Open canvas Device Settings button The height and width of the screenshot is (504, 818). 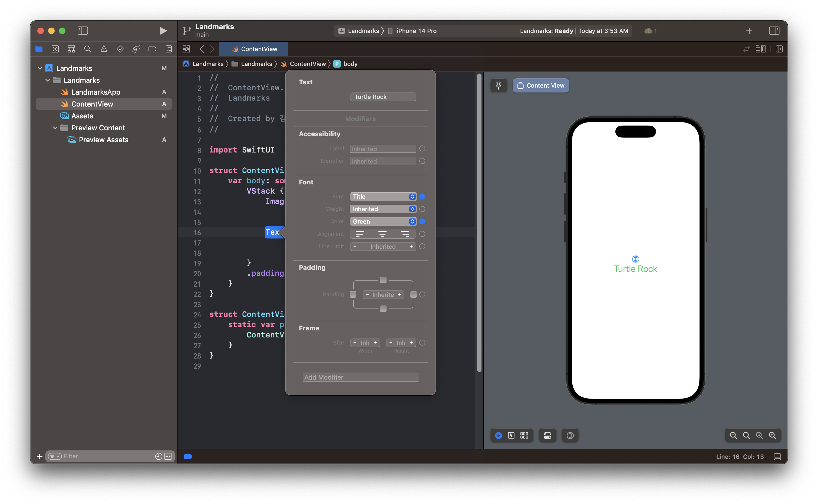tap(547, 435)
